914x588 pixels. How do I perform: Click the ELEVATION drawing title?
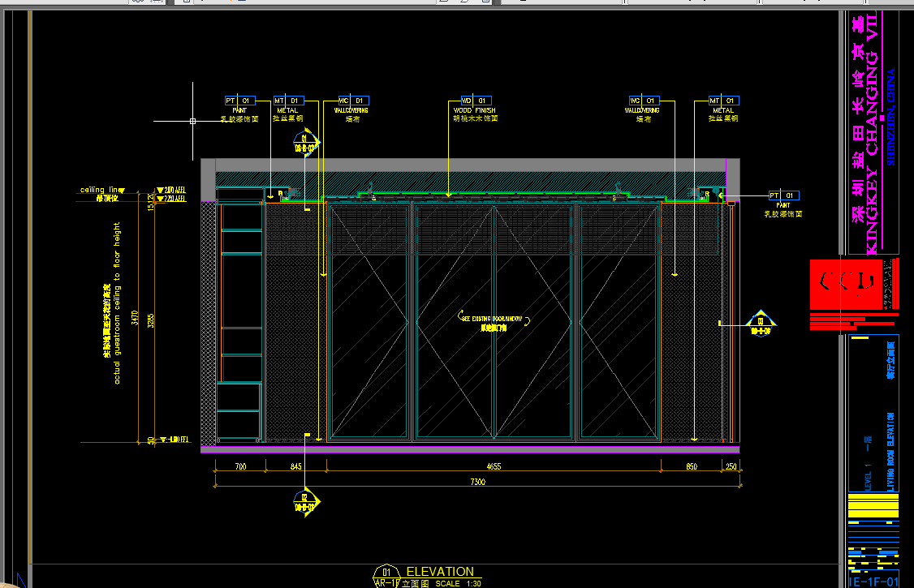point(440,572)
